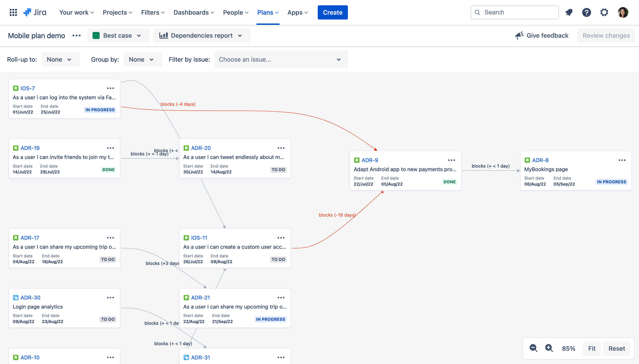Open the Your work menu
The image size is (639, 364).
(77, 12)
